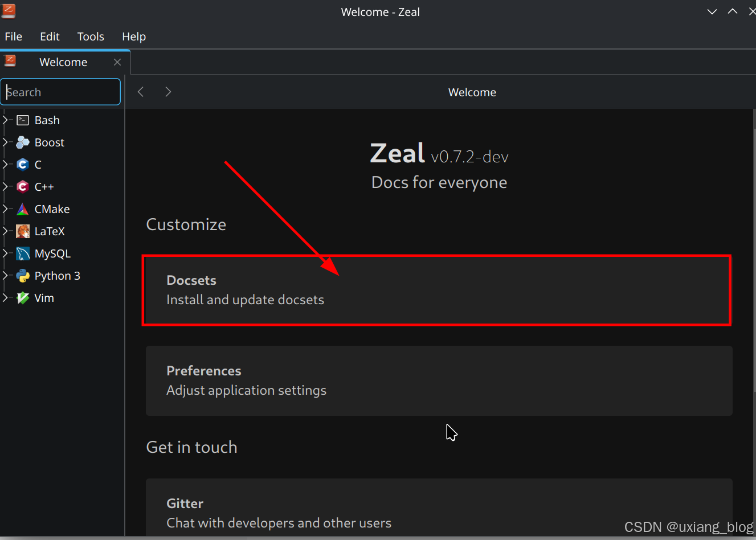756x540 pixels.
Task: Go back with the left arrow
Action: point(141,92)
